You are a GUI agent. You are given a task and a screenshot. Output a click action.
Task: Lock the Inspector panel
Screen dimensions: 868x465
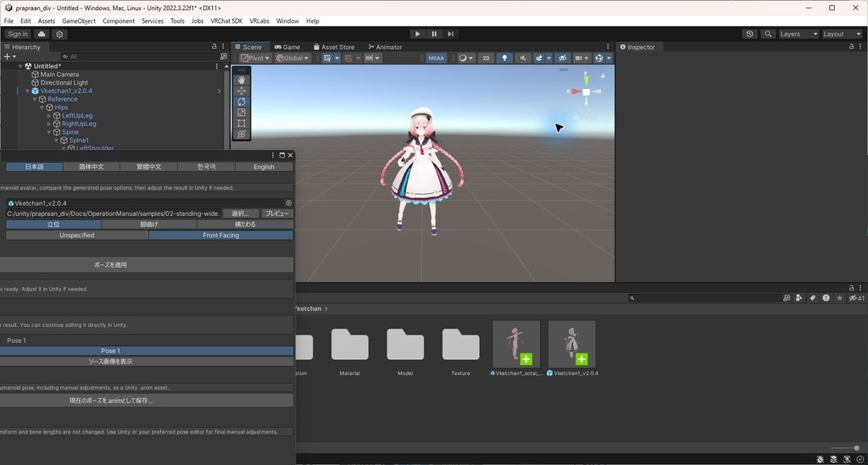[x=851, y=47]
